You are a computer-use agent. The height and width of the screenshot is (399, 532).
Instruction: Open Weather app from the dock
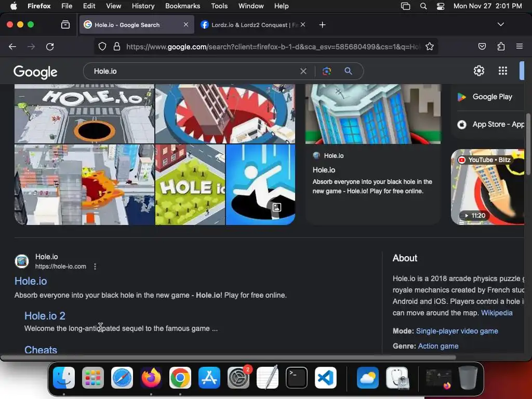(x=368, y=378)
